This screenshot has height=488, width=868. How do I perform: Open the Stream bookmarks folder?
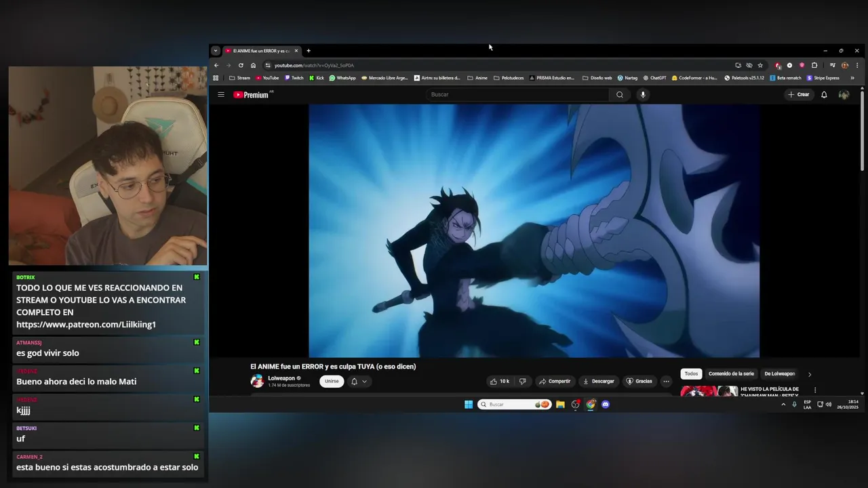click(x=239, y=78)
